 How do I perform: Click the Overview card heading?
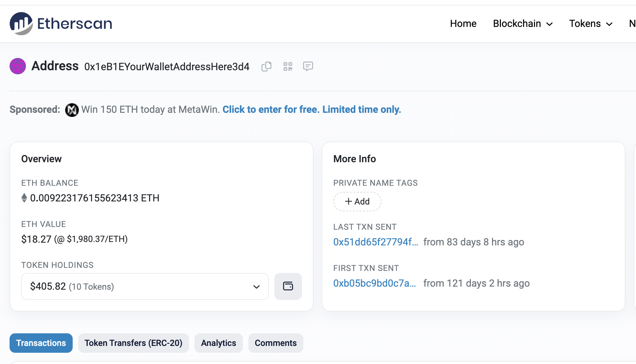click(x=41, y=159)
